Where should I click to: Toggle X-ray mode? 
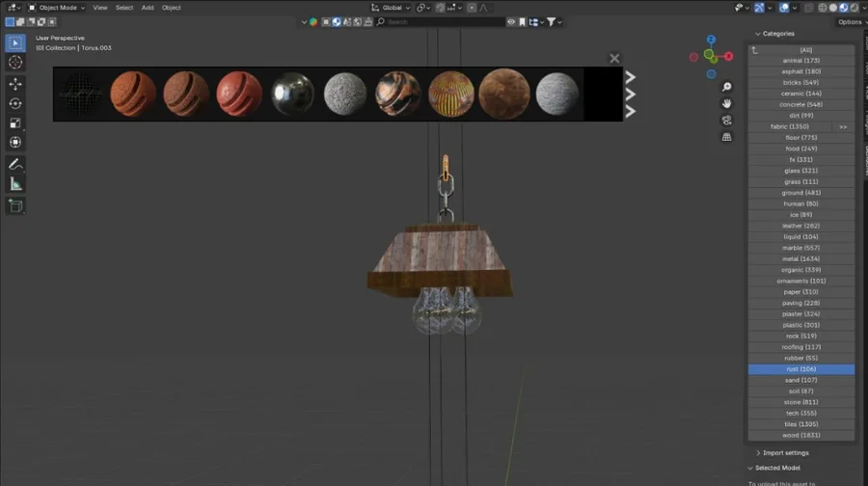[808, 8]
